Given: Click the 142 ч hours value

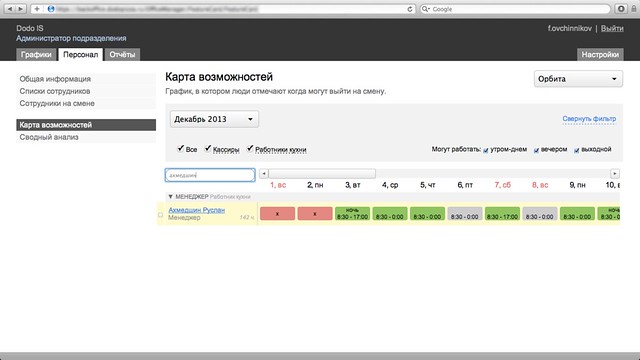Looking at the screenshot, I should pos(247,218).
